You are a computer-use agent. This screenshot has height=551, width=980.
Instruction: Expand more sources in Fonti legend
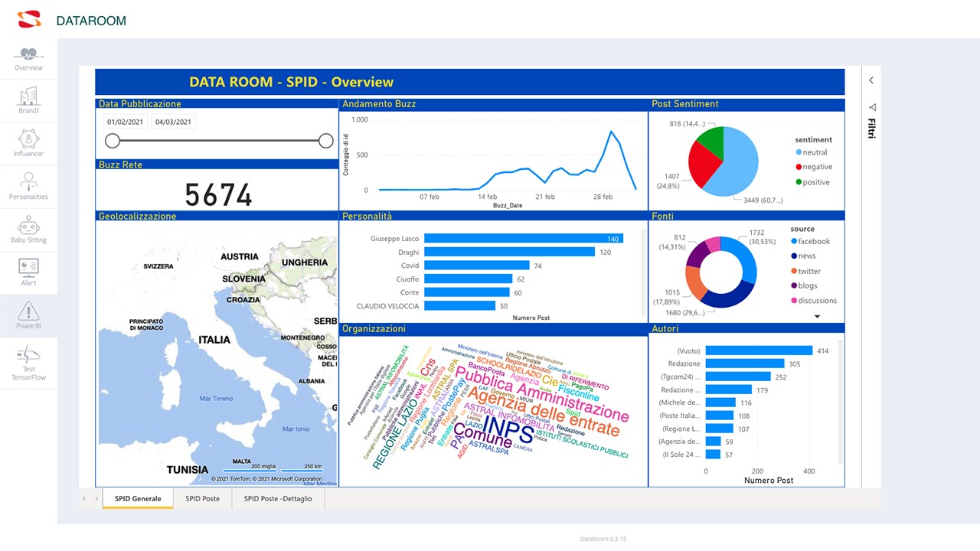pos(817,316)
